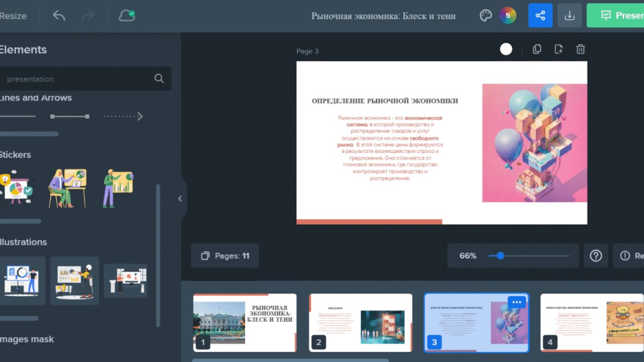
Task: Click the rainbow circle with number 5
Action: pos(508,16)
